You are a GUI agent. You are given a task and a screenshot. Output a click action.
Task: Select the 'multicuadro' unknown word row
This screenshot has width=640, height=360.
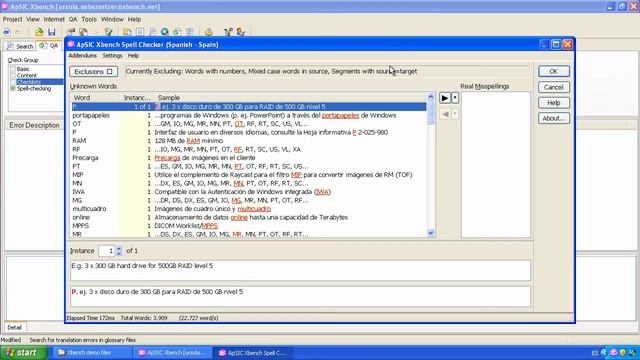tap(249, 209)
